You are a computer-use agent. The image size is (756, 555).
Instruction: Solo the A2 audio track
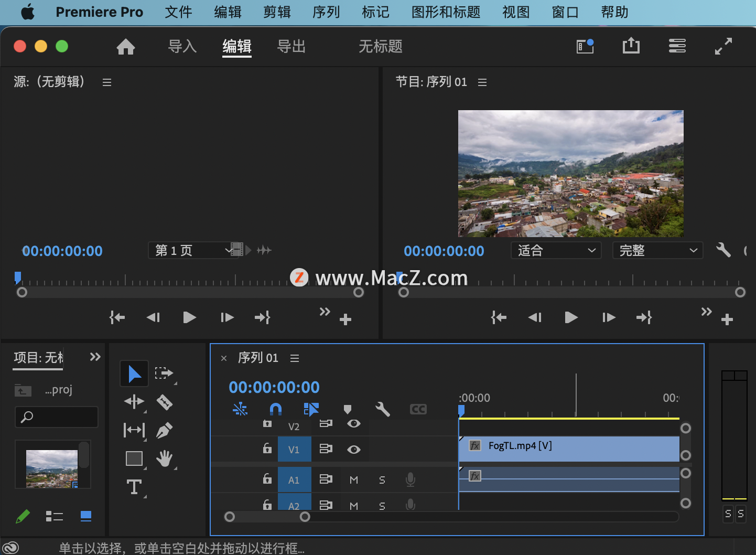382,505
